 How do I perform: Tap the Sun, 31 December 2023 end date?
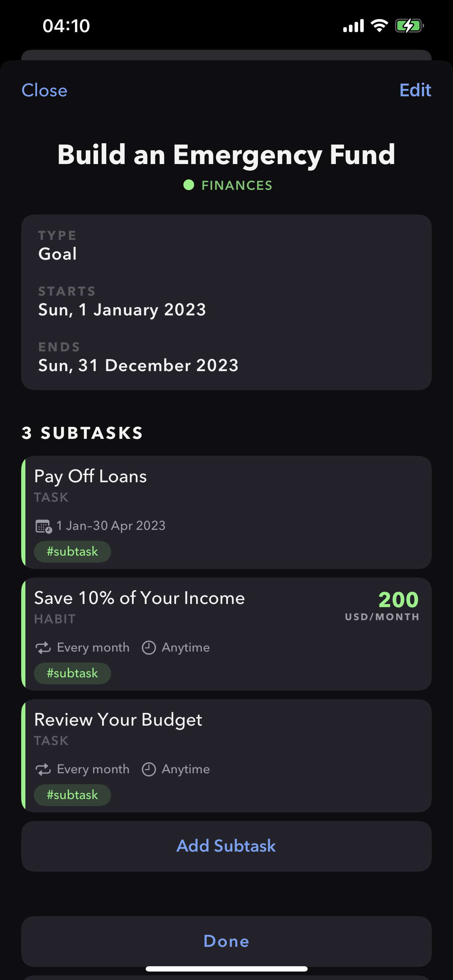click(138, 365)
